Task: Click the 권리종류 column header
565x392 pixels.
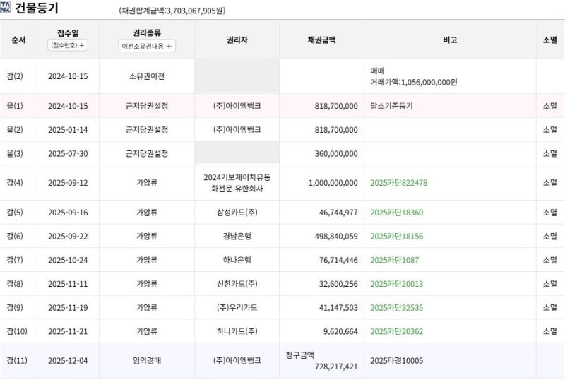Action: click(x=147, y=32)
